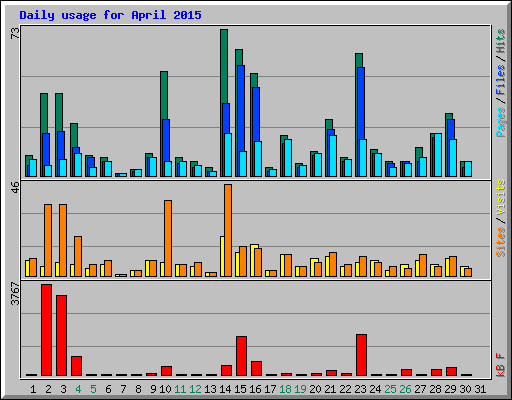Select day label "23" on the x-axis
Screen dimensions: 512x400
tap(360, 389)
